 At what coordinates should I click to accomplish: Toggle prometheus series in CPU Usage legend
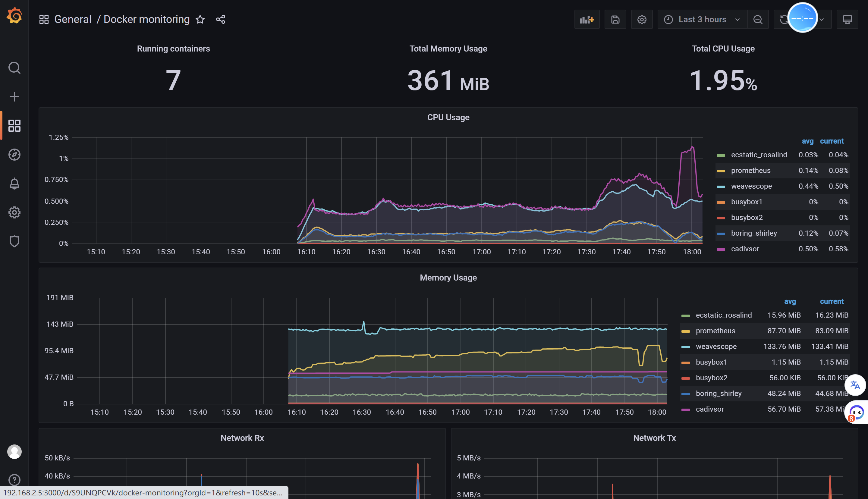[x=751, y=171]
